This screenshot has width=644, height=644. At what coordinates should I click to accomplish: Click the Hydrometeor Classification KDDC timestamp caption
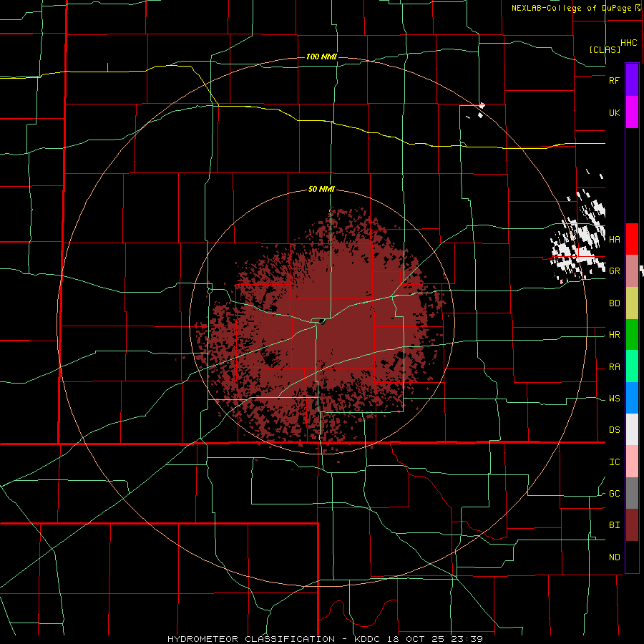pyautogui.click(x=324, y=639)
